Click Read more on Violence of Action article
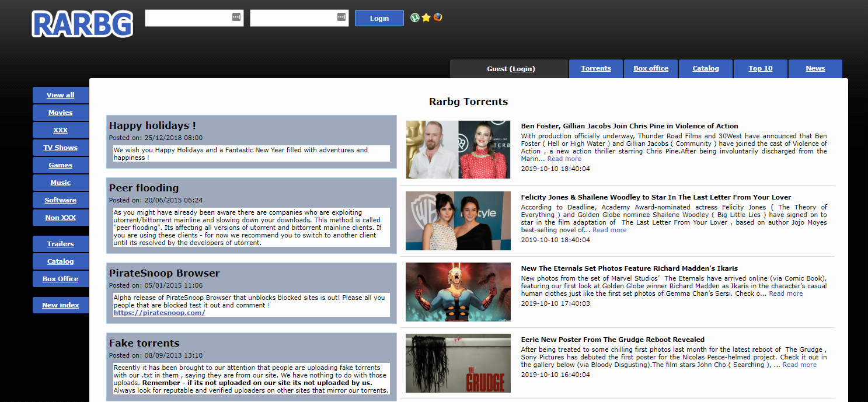The height and width of the screenshot is (402, 868). click(564, 159)
